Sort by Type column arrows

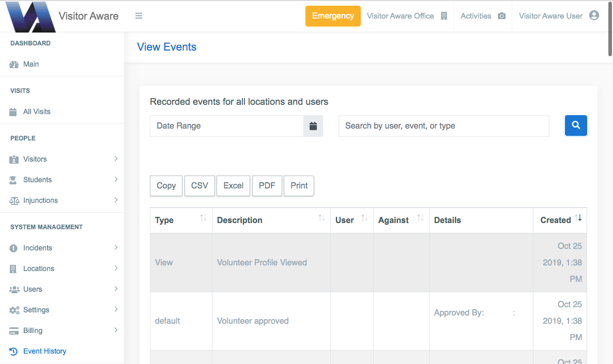tap(203, 218)
